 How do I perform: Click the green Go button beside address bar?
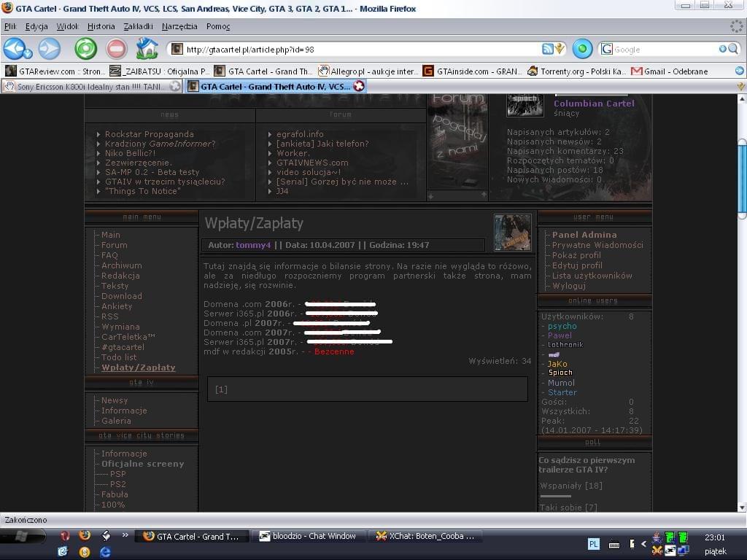point(581,49)
